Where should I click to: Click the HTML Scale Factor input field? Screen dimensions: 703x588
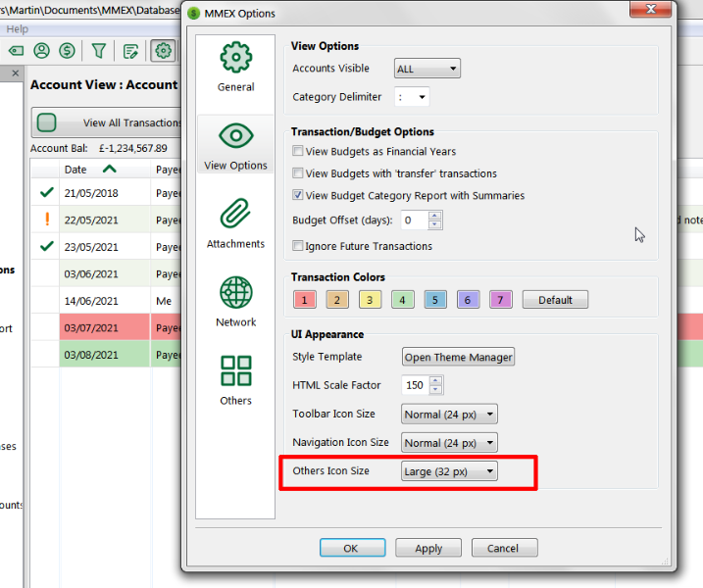click(415, 385)
